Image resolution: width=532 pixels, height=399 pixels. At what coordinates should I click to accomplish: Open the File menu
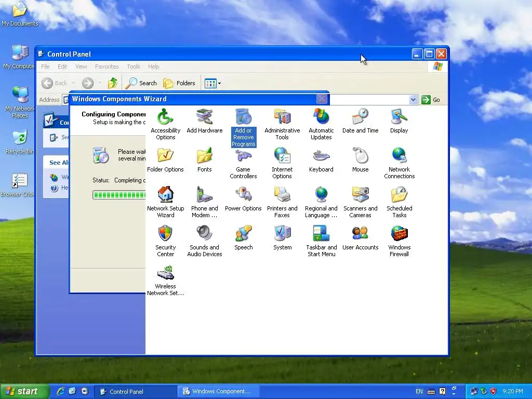(x=45, y=66)
